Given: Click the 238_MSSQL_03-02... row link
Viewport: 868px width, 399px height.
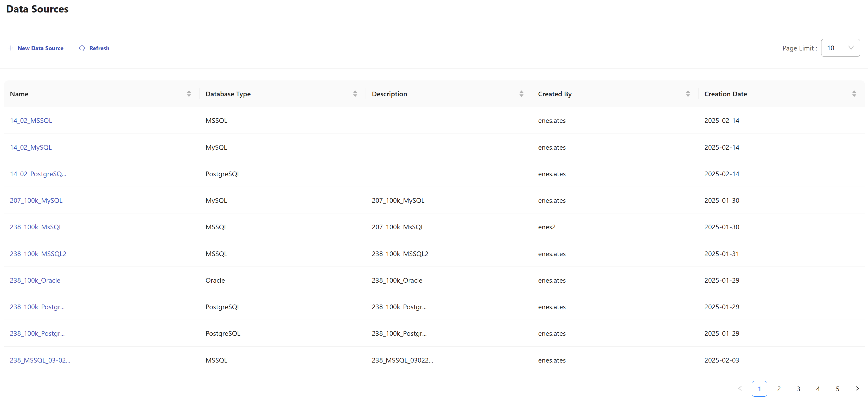Looking at the screenshot, I should tap(40, 360).
